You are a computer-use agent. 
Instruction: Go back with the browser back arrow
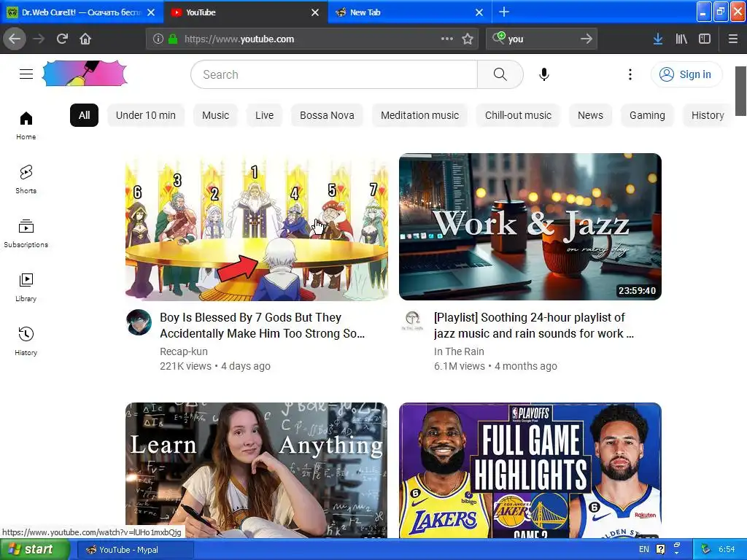[15, 39]
